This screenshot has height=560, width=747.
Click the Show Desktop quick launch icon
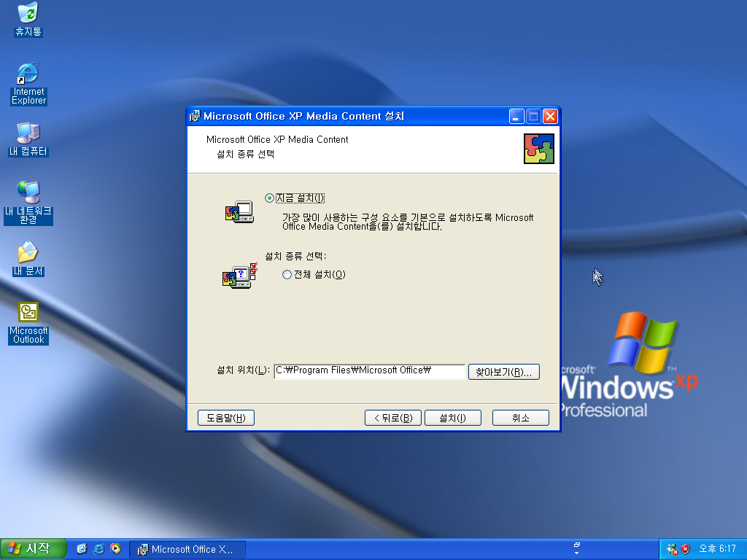tap(82, 549)
